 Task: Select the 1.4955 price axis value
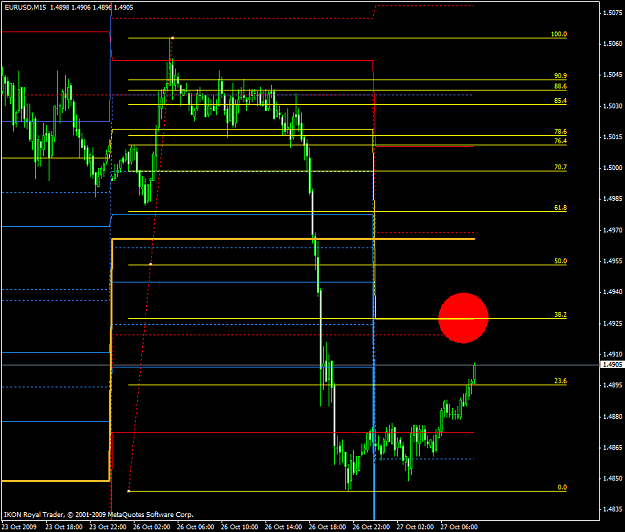click(x=612, y=261)
